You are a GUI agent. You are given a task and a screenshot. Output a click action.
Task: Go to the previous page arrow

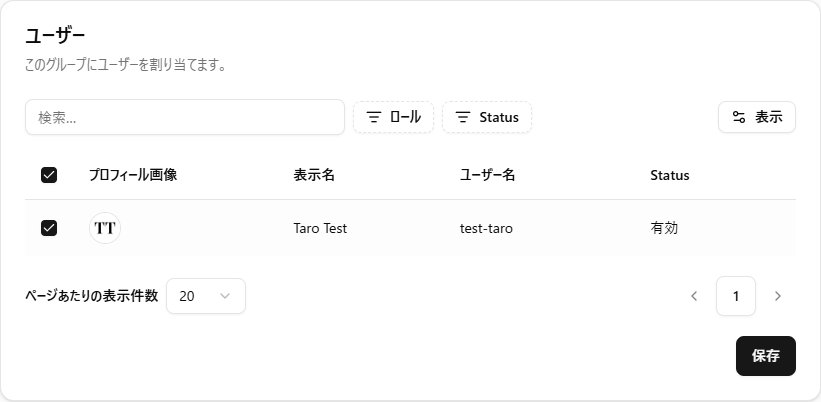click(694, 296)
